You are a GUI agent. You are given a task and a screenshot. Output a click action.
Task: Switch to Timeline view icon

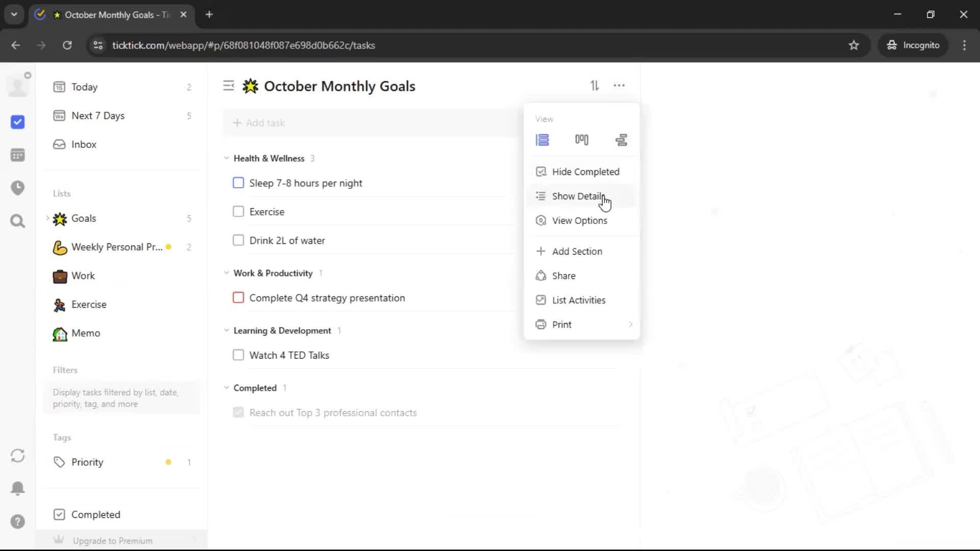pos(621,140)
